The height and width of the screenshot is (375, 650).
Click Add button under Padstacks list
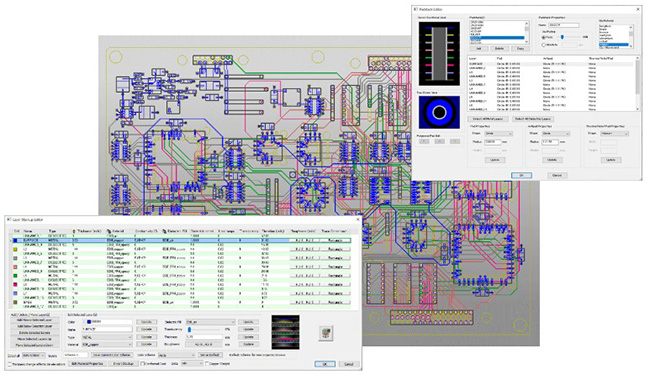[x=479, y=48]
